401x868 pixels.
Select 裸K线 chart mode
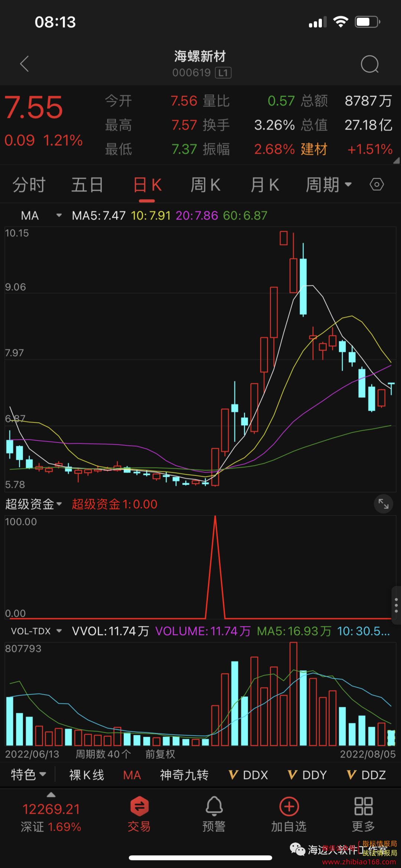click(x=87, y=775)
